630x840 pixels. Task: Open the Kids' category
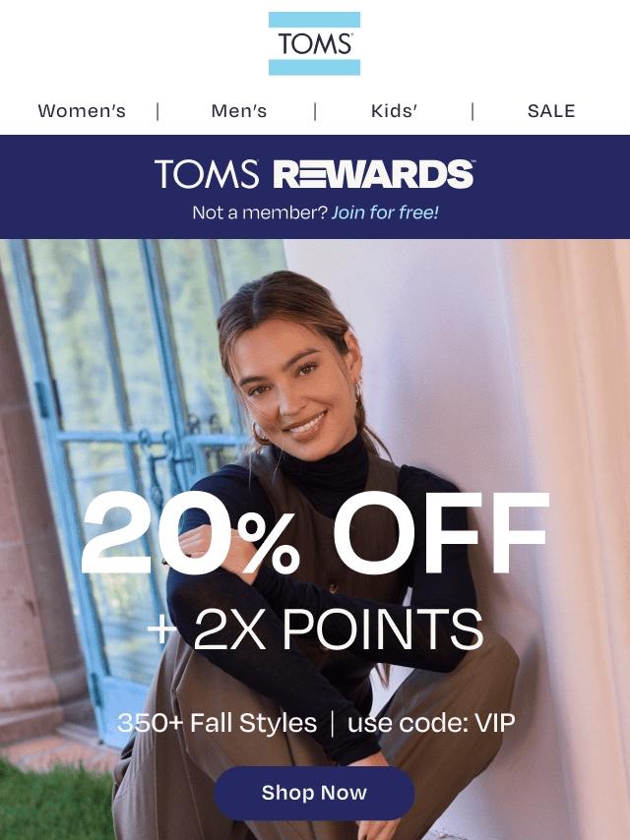click(394, 111)
